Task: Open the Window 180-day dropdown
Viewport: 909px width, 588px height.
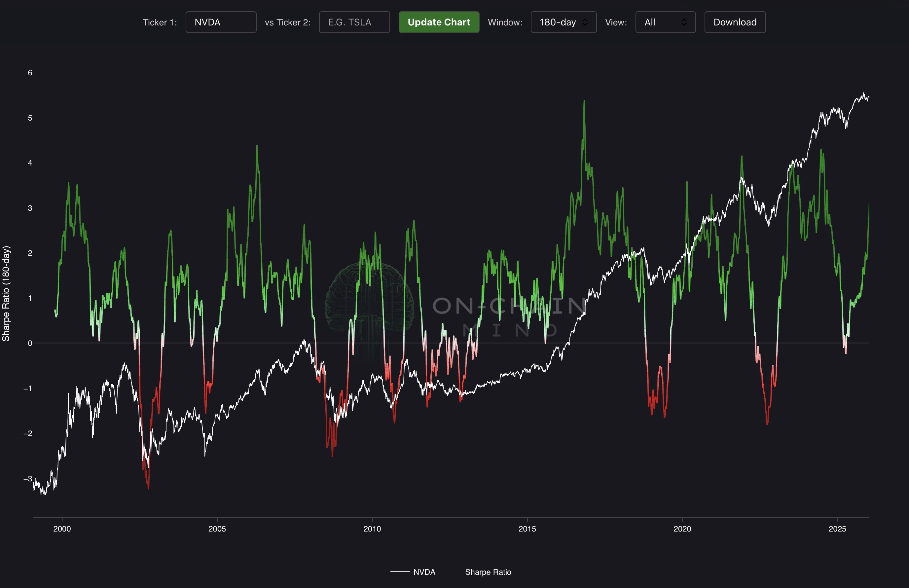Action: [563, 22]
